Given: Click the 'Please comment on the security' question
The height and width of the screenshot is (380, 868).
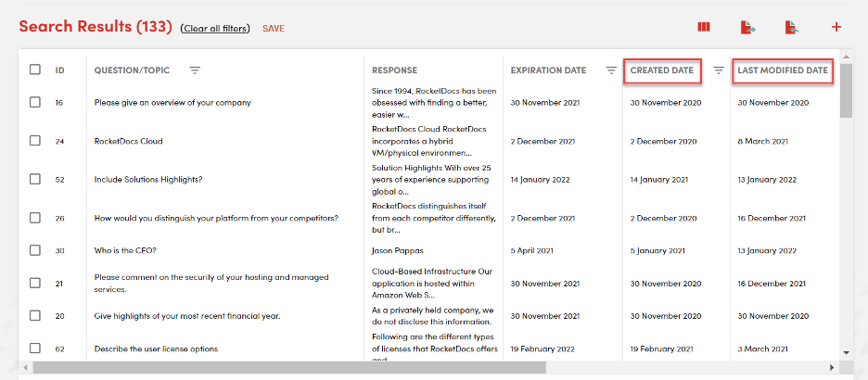Looking at the screenshot, I should (x=211, y=284).
